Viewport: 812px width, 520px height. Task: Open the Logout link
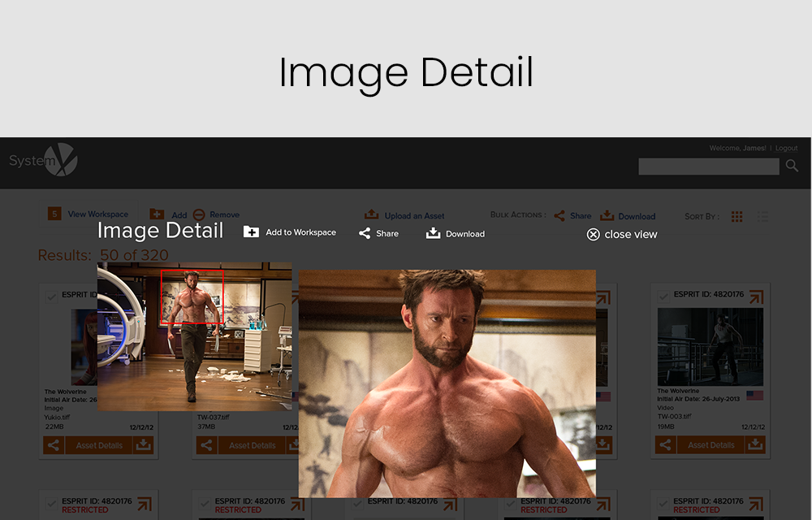coord(786,148)
